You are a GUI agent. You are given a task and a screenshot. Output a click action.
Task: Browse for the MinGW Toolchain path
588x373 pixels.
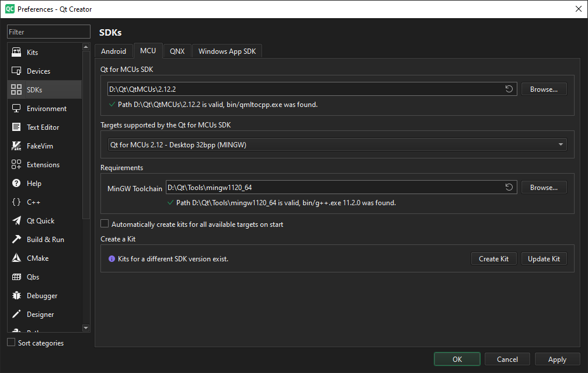pyautogui.click(x=544, y=187)
